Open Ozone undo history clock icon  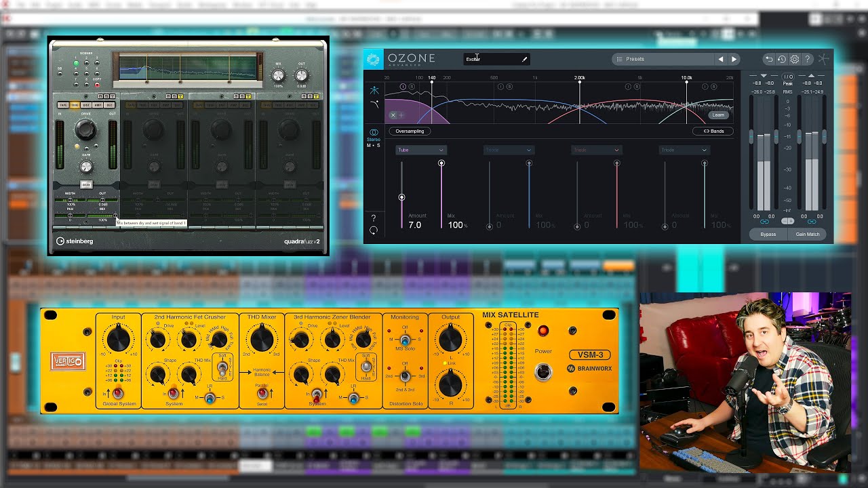pyautogui.click(x=781, y=59)
